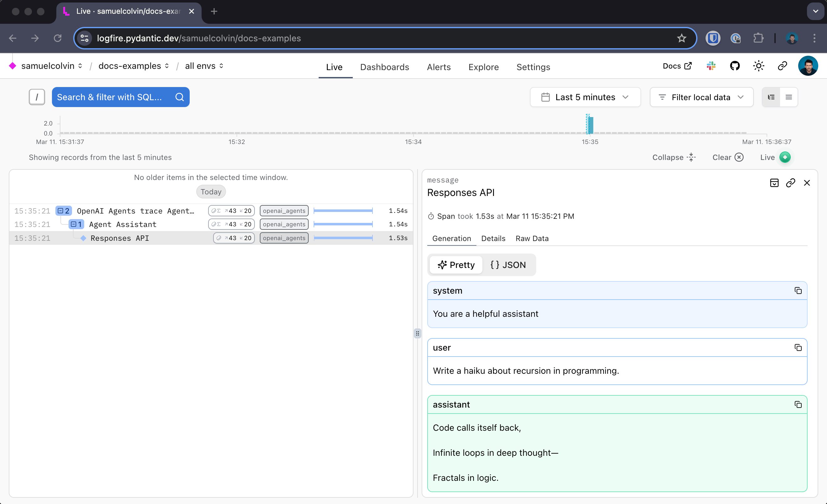Switch the Generation view to JSON
Screen dimensions: 827x504
(x=508, y=265)
